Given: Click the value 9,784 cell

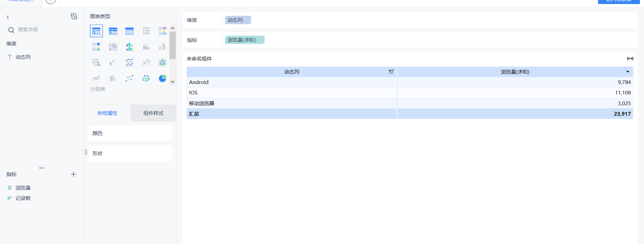Looking at the screenshot, I should tap(515, 82).
